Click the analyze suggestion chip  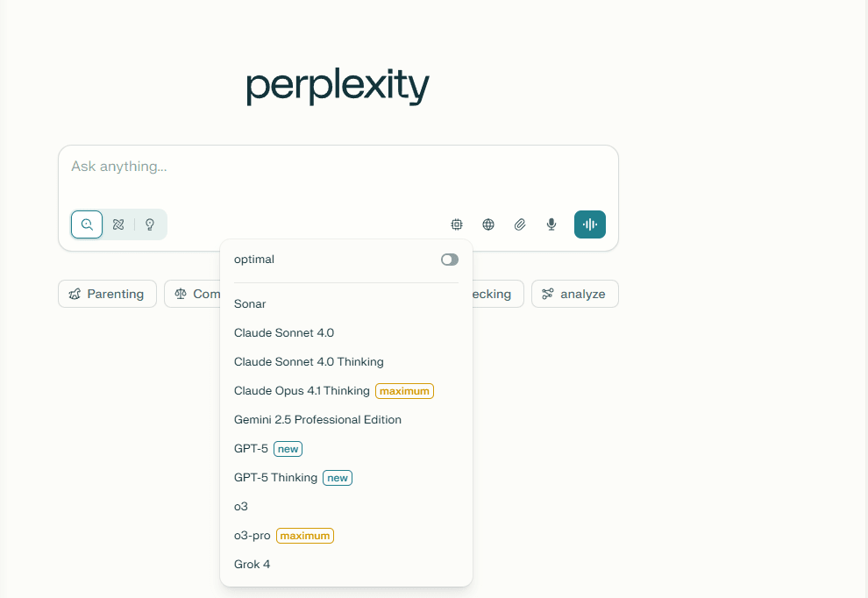coord(574,294)
